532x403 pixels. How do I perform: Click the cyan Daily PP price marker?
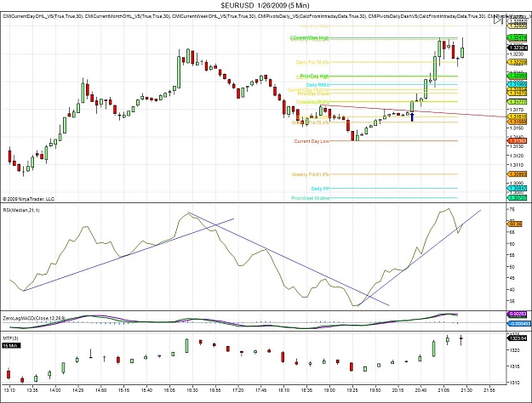click(517, 189)
